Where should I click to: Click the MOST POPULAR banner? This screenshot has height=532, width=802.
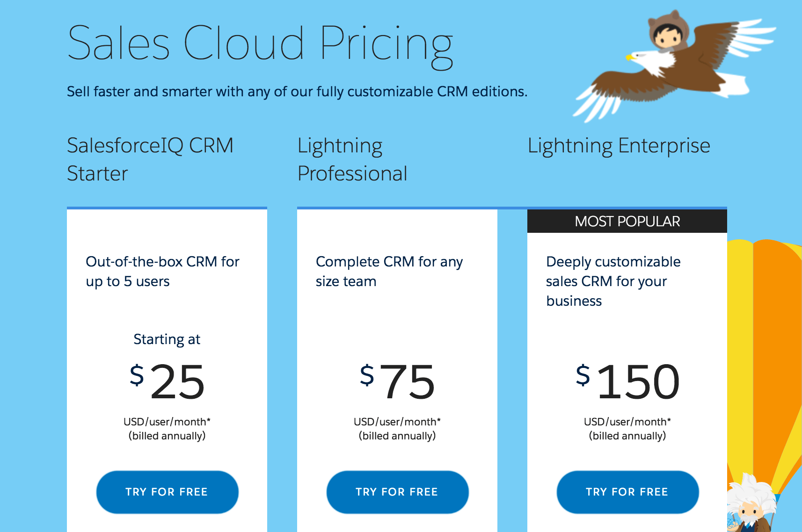[x=627, y=221]
